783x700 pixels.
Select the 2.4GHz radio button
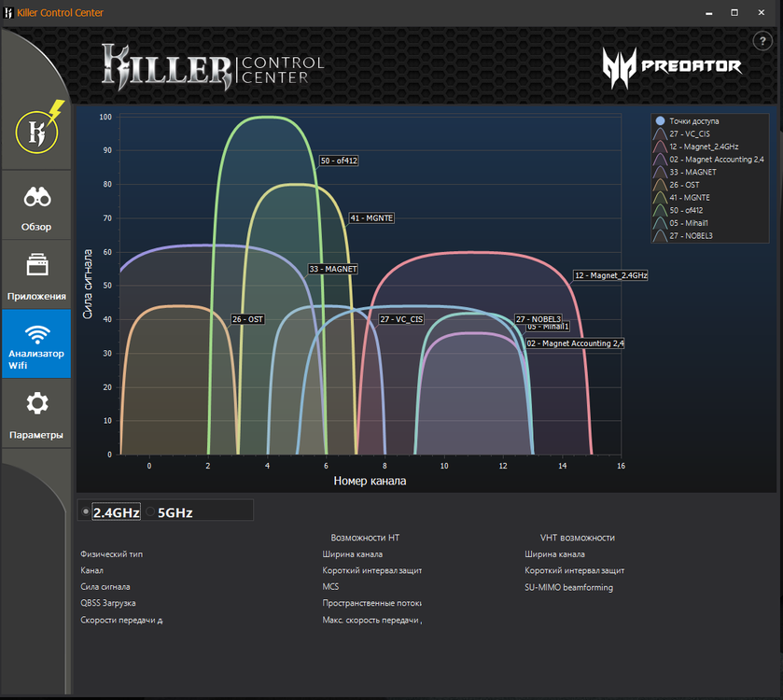click(x=87, y=511)
